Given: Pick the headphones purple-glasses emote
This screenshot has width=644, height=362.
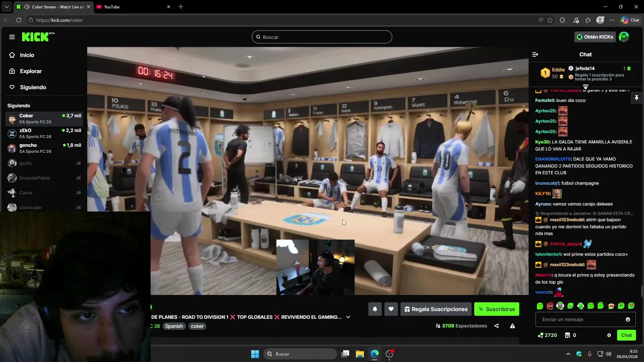Looking at the screenshot, I should [x=560, y=306].
